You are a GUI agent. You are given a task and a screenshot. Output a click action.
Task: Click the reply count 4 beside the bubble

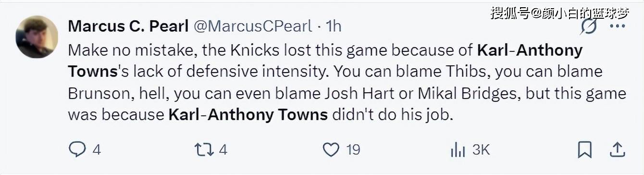pyautogui.click(x=96, y=150)
